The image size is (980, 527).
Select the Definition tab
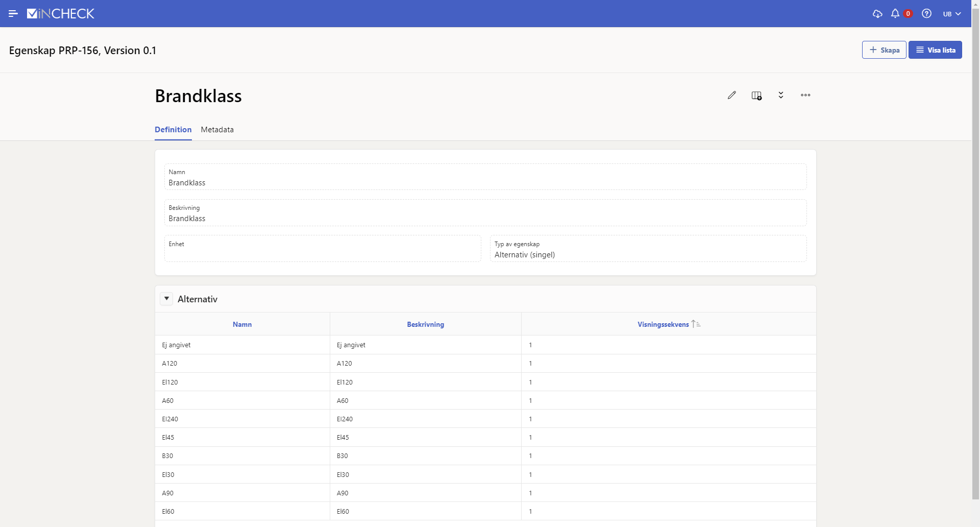point(173,130)
